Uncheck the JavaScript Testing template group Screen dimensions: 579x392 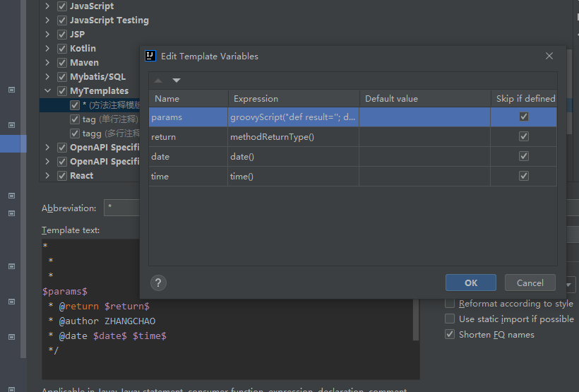(x=62, y=20)
